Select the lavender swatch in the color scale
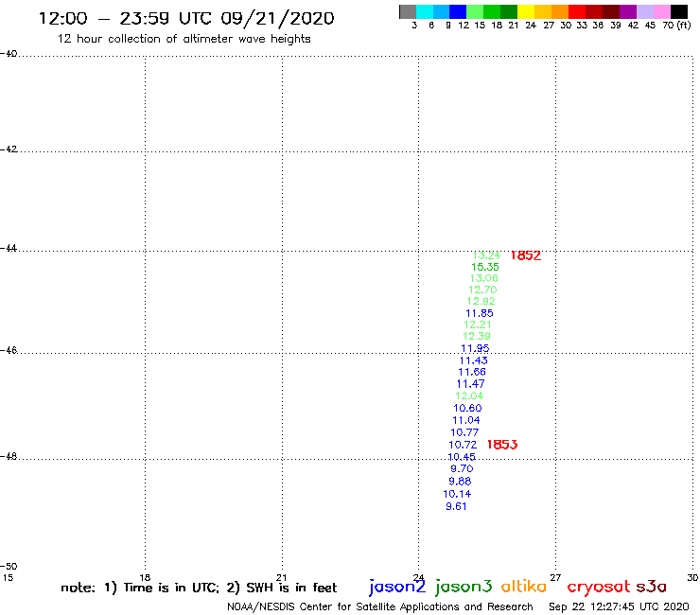 point(645,11)
